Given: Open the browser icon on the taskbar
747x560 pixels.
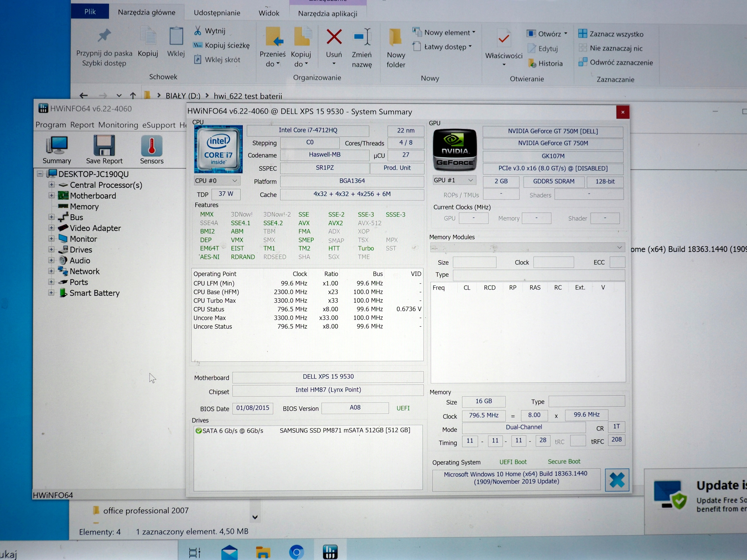Looking at the screenshot, I should click(x=296, y=552).
